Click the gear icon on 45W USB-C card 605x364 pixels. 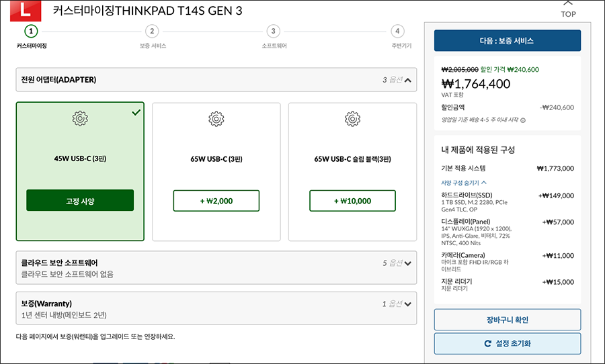click(80, 118)
